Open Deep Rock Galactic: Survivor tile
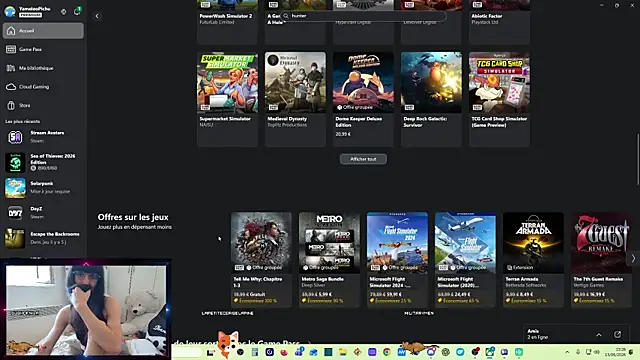 (x=431, y=99)
